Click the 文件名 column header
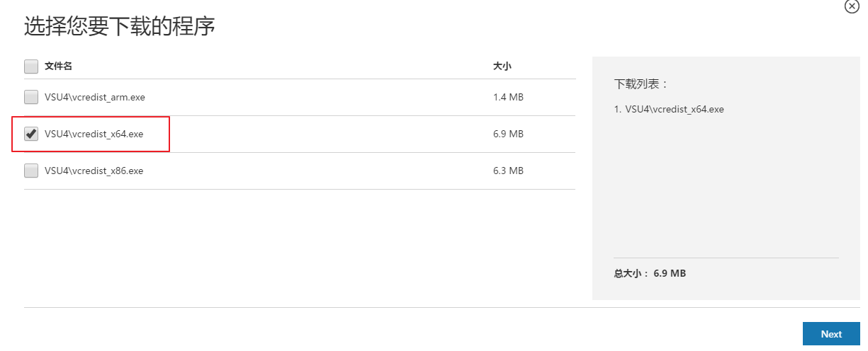This screenshot has width=868, height=351. tap(58, 67)
